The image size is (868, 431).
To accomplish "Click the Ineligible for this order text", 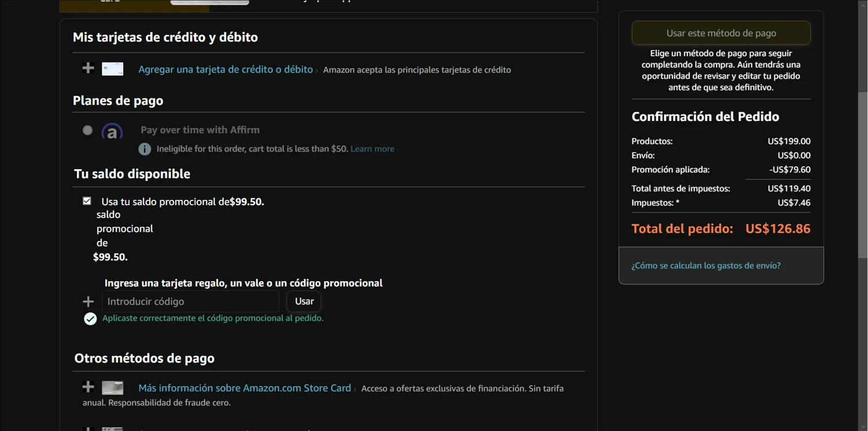I will coord(252,149).
